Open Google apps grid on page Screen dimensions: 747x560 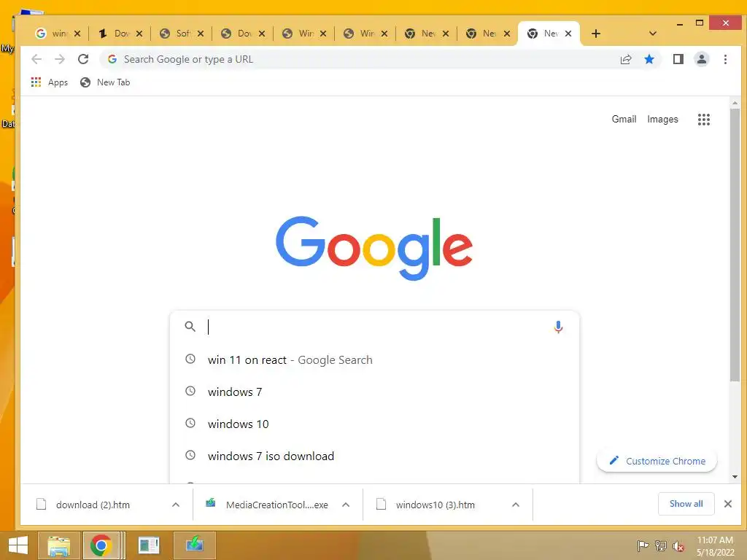(704, 119)
